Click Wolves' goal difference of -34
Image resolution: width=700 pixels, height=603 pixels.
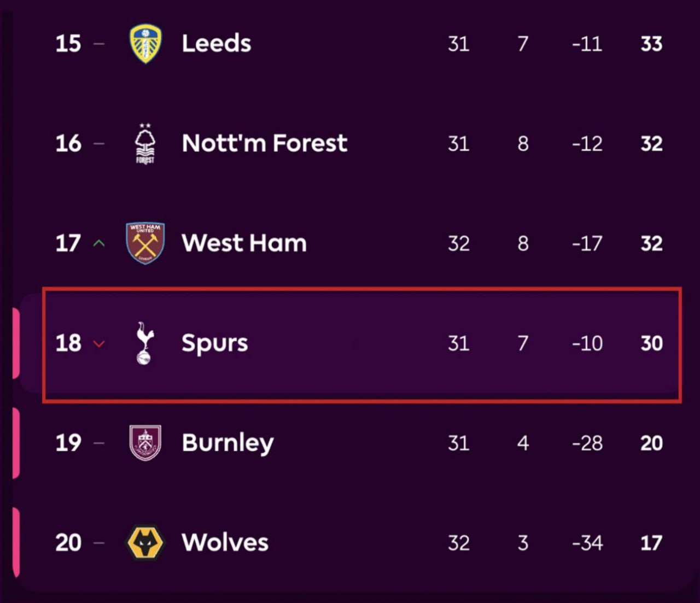point(587,543)
